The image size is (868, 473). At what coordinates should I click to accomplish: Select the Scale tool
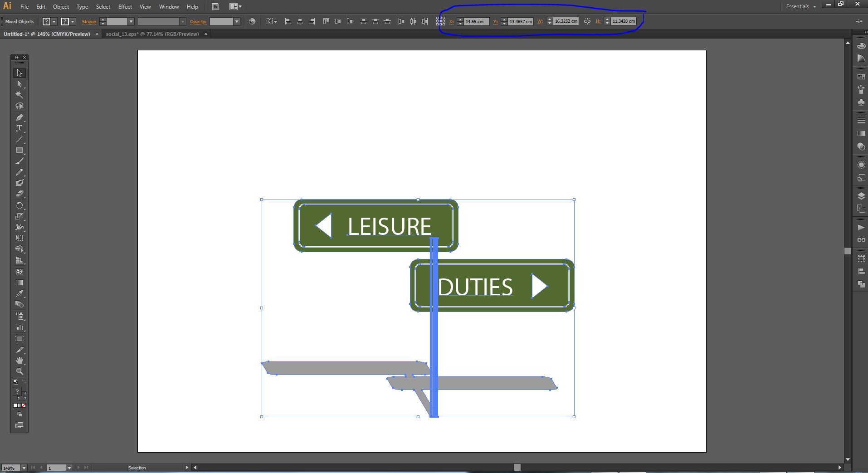tap(20, 216)
